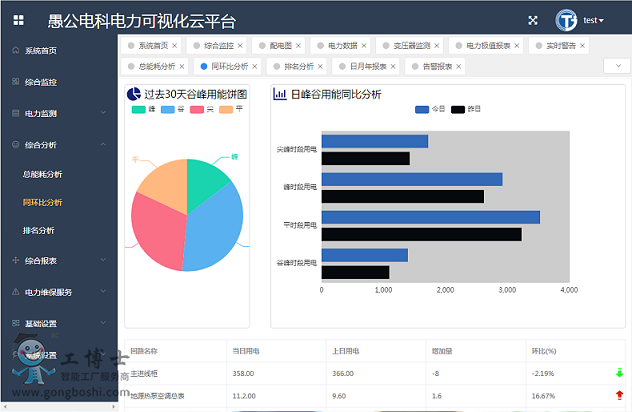Click the 综合监控 sidebar icon

tap(14, 81)
